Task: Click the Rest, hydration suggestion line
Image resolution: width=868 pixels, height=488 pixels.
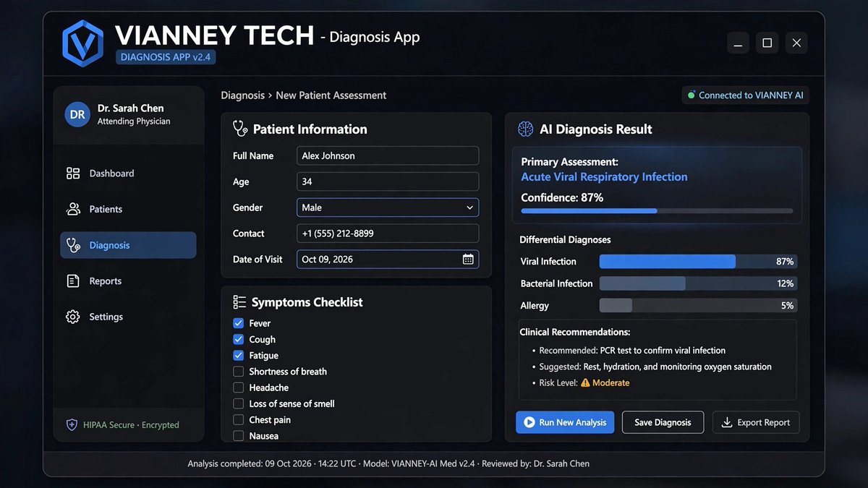Action: (x=655, y=367)
